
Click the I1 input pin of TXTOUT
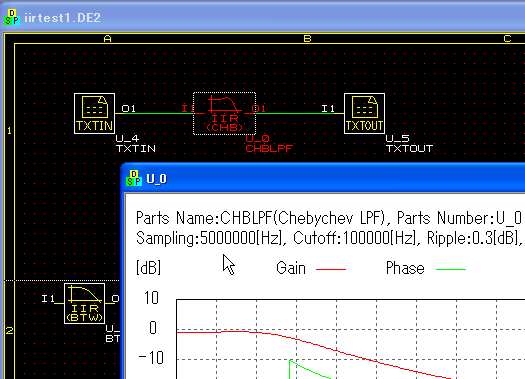[x=328, y=108]
